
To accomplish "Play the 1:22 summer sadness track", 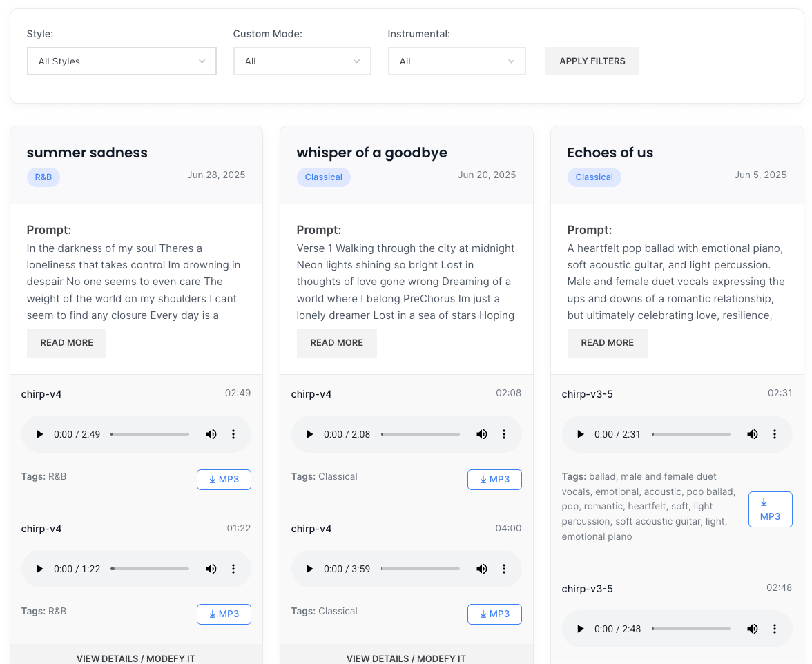I will tap(40, 569).
